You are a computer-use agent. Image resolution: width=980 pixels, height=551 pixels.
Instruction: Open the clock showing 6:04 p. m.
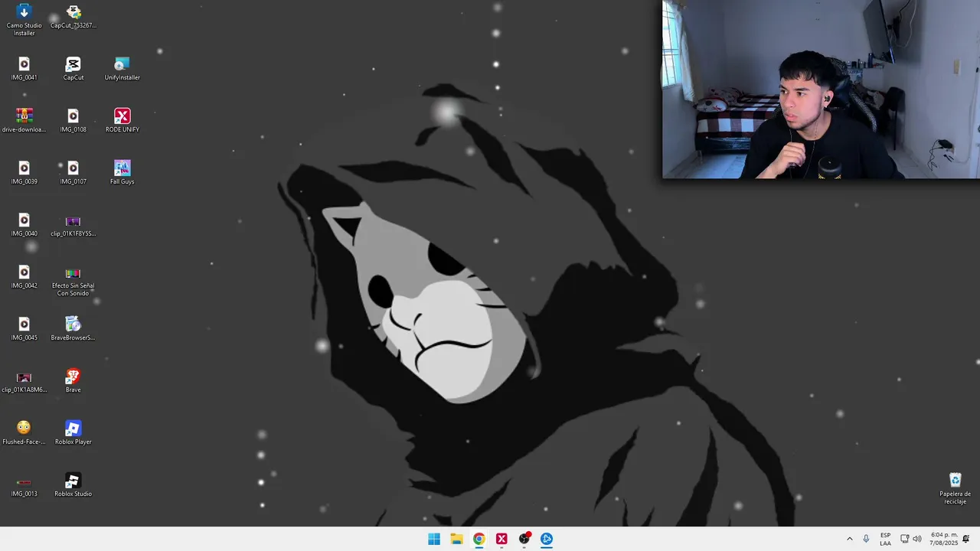click(944, 539)
